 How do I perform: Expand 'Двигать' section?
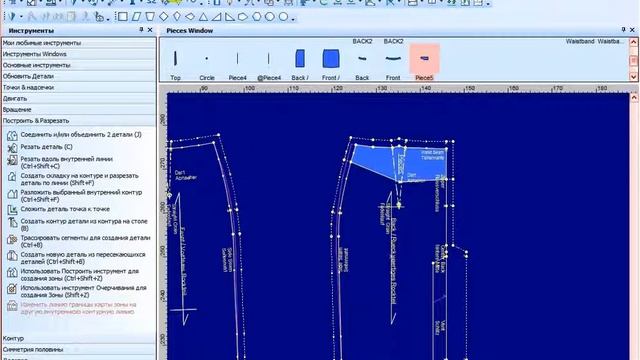pos(79,99)
